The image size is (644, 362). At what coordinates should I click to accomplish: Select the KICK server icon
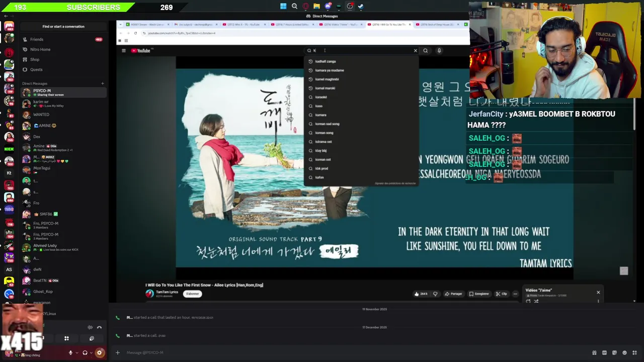point(9,149)
